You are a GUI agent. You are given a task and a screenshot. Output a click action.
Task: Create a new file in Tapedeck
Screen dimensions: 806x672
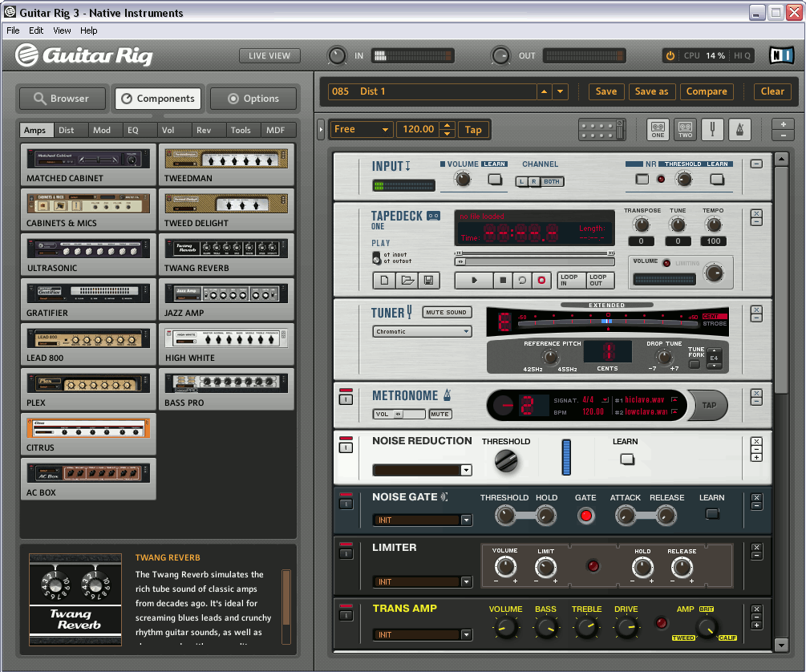click(384, 280)
